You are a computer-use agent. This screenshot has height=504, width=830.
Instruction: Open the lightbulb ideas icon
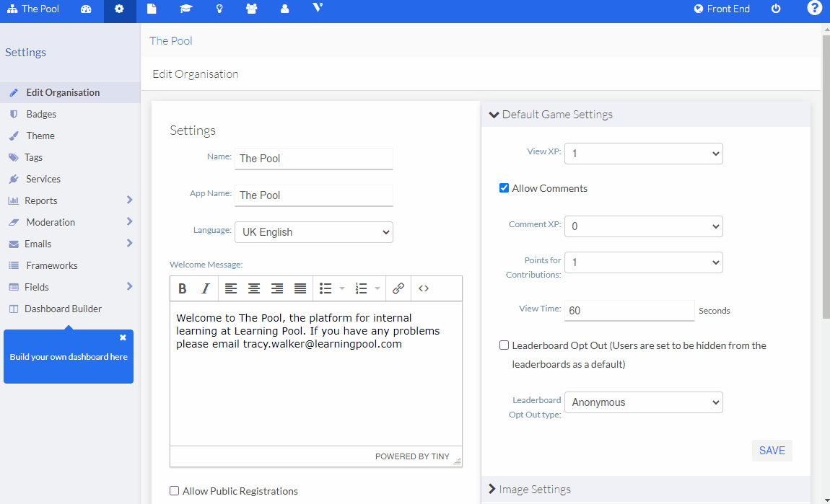tap(219, 9)
